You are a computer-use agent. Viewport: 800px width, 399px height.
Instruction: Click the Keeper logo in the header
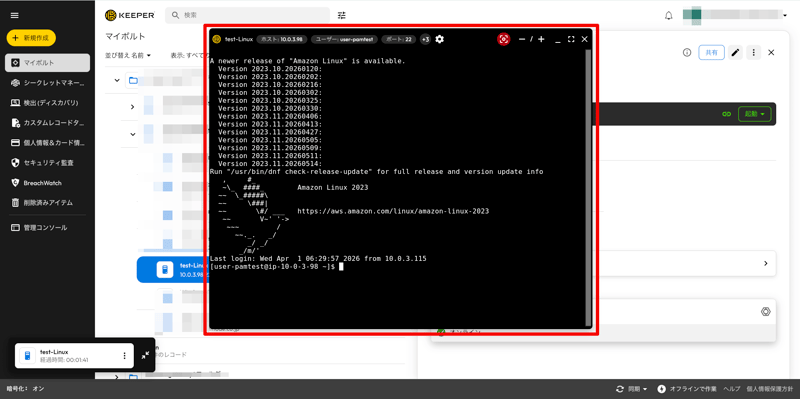click(130, 15)
